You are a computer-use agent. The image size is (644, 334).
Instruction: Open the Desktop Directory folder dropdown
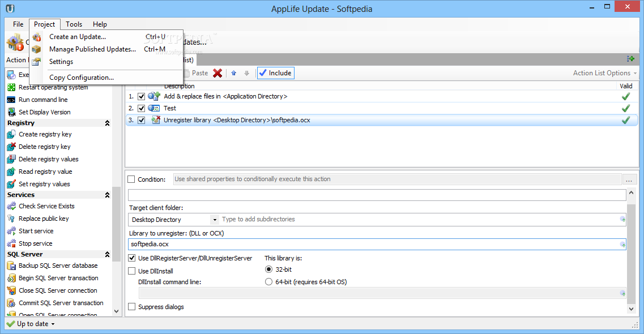(x=215, y=220)
